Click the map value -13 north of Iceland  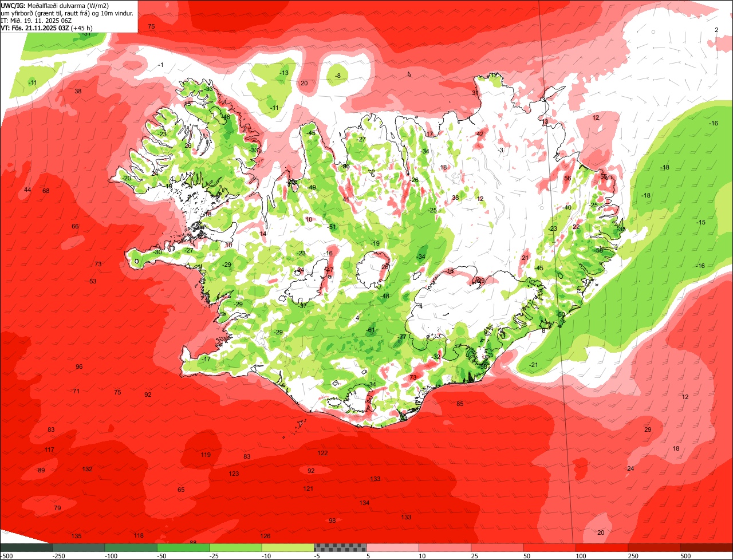pos(283,73)
